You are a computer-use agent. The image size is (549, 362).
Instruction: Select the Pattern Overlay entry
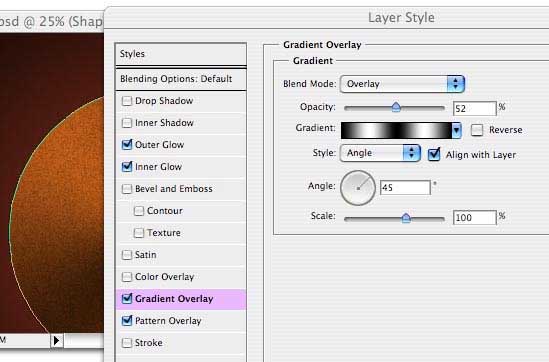[x=181, y=321]
